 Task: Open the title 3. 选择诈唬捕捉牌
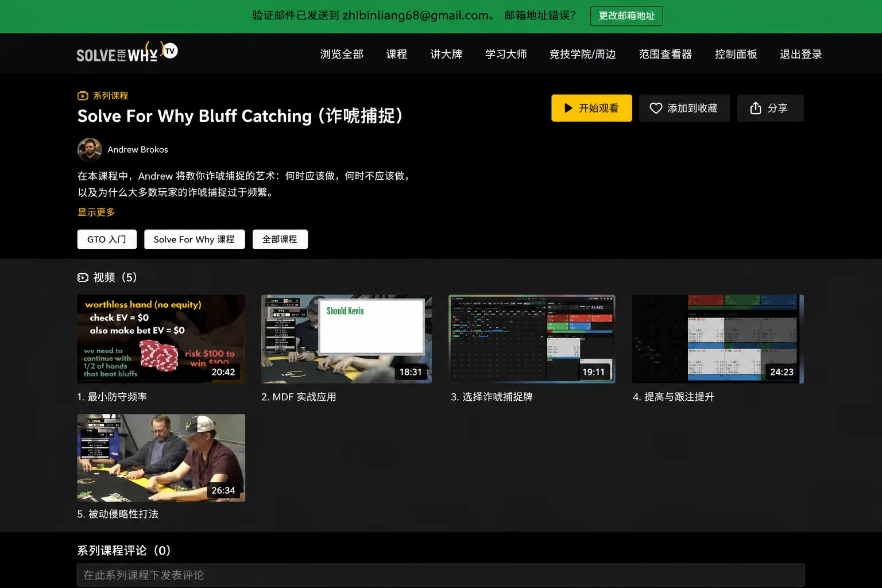pyautogui.click(x=492, y=397)
